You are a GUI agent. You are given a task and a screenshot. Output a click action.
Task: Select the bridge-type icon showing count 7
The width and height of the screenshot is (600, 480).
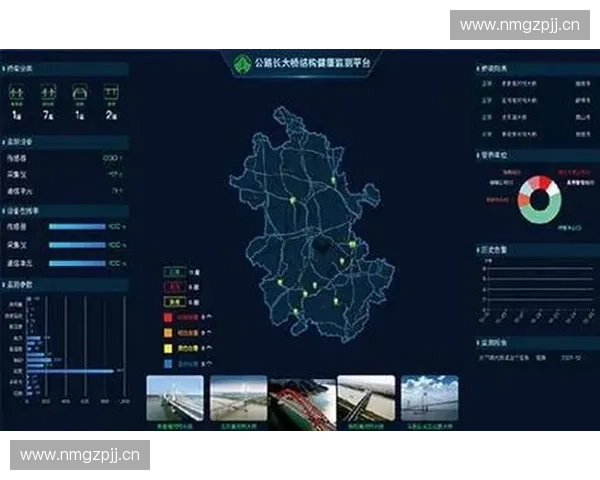48,93
